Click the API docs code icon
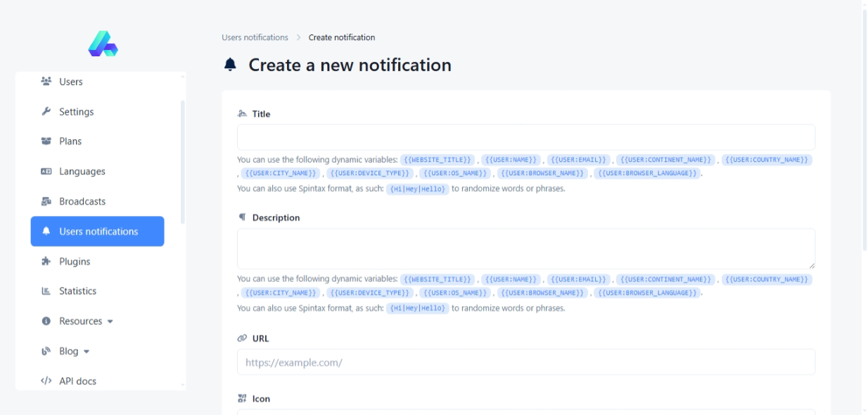This screenshot has width=868, height=415. click(x=46, y=381)
